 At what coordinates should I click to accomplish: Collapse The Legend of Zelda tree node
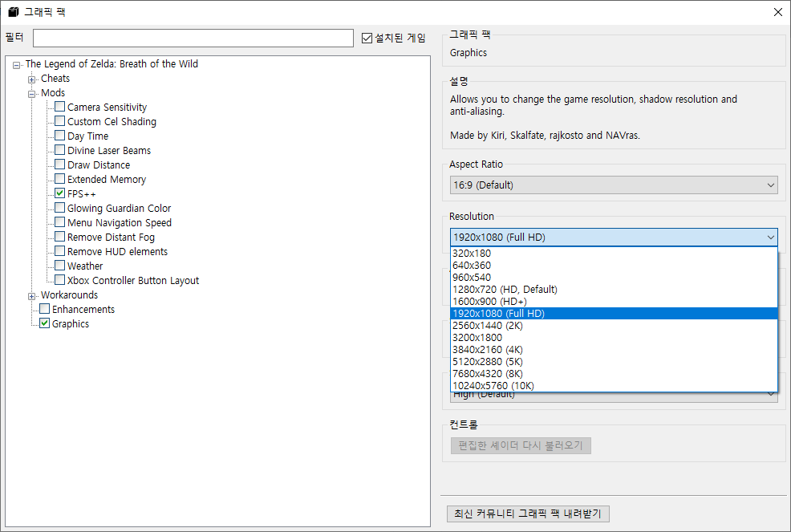point(16,65)
